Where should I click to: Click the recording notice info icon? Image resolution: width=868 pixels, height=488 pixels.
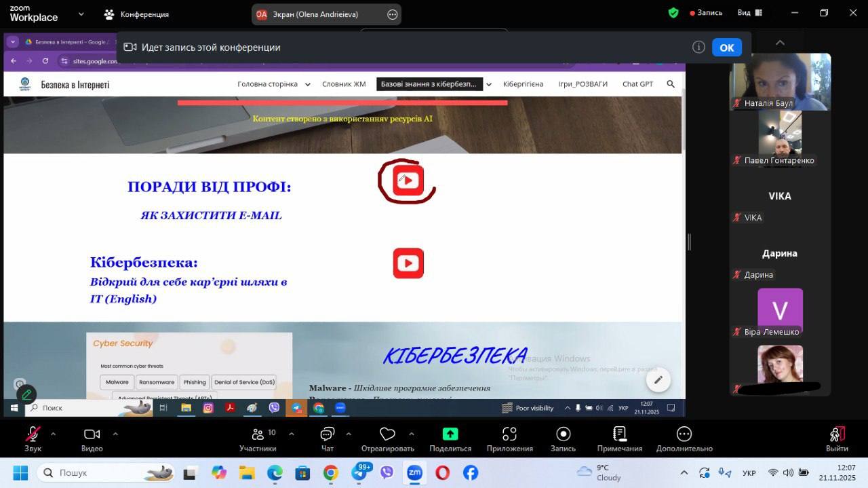(x=698, y=48)
